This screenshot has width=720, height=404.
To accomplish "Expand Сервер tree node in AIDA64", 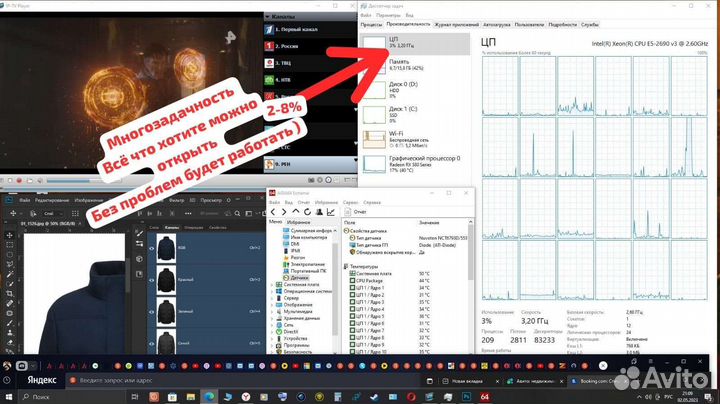I will [x=272, y=298].
